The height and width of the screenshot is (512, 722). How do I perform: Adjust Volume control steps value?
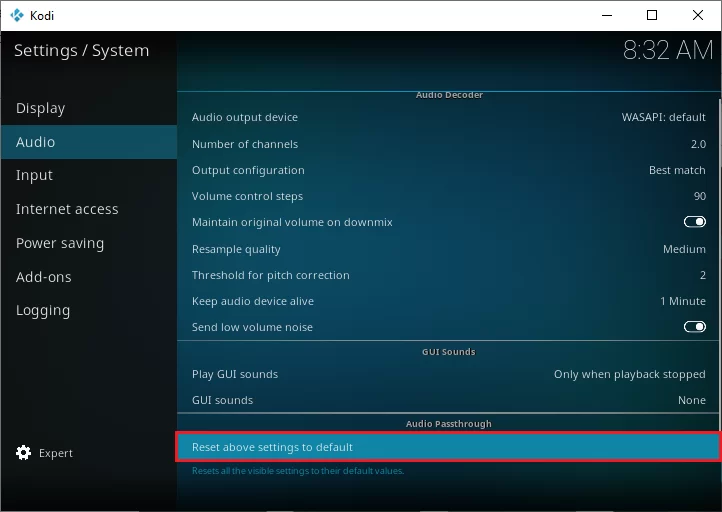click(448, 196)
